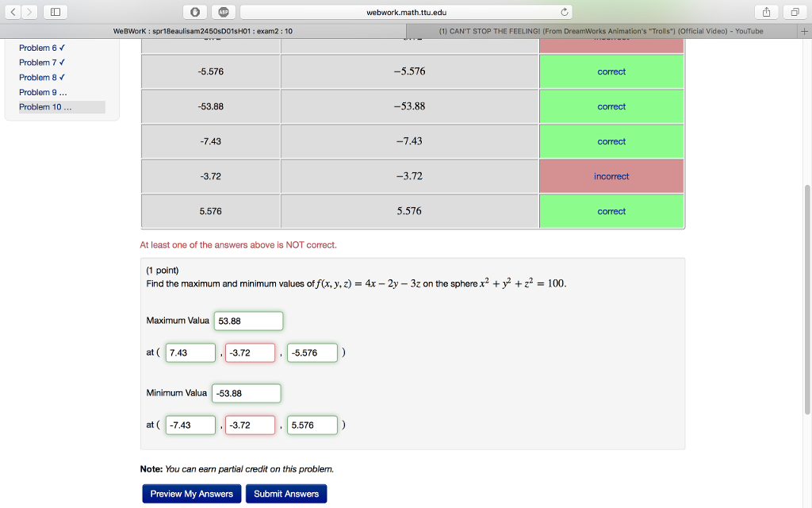The width and height of the screenshot is (812, 508).
Task: Click the webwork.math.ttu.edu address bar
Action: 406,12
